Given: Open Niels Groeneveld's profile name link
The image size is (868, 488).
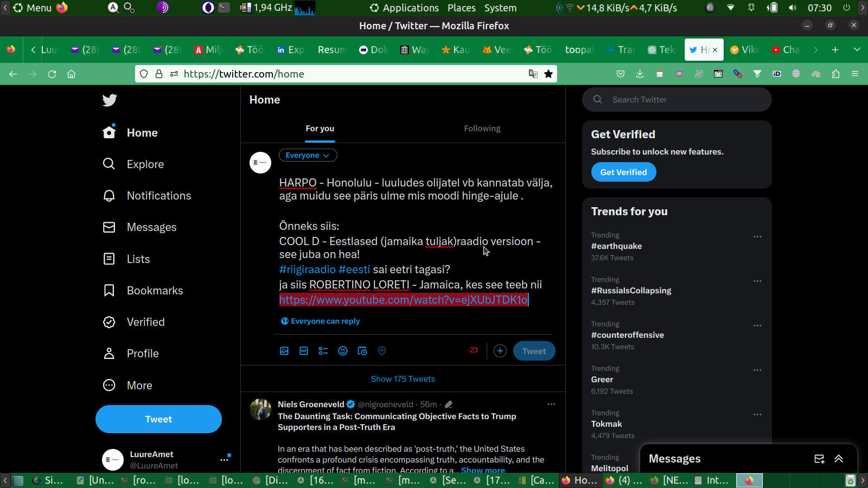Looking at the screenshot, I should [311, 404].
